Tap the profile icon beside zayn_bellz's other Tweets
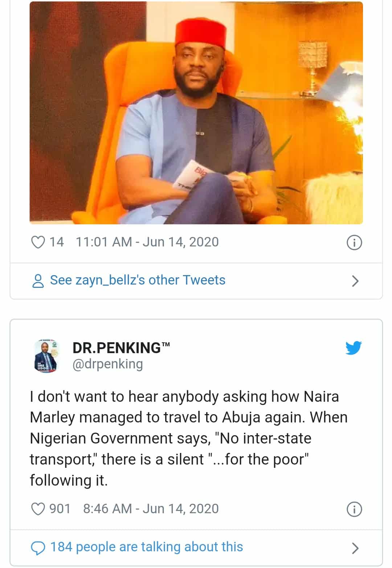The image size is (392, 568). click(38, 281)
